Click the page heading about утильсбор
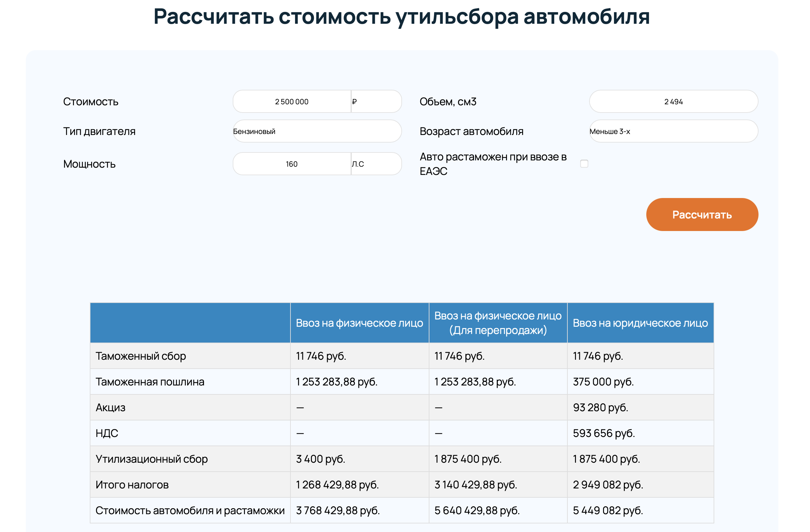Viewport: 810px width, 532px height. (x=402, y=17)
